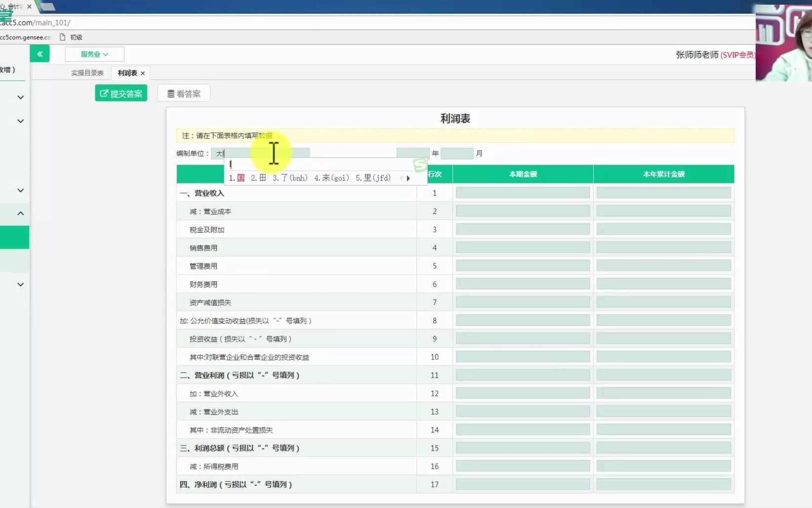Click the stacked-disc icon on 看答案 button
This screenshot has width=812, height=508.
pos(170,93)
